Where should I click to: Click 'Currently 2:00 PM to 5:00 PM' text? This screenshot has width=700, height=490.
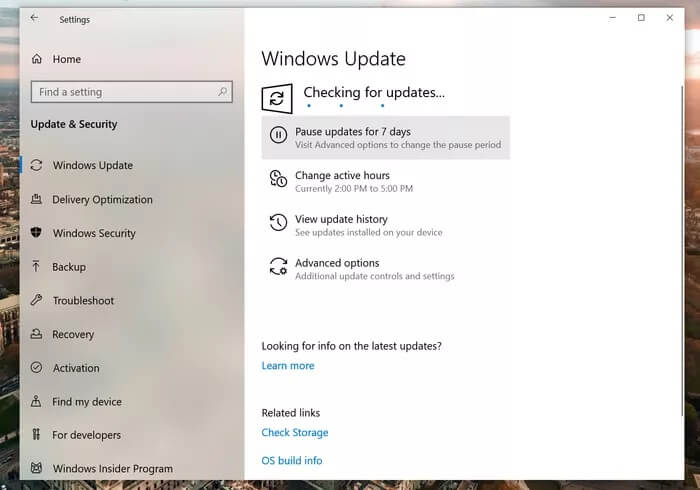click(354, 188)
